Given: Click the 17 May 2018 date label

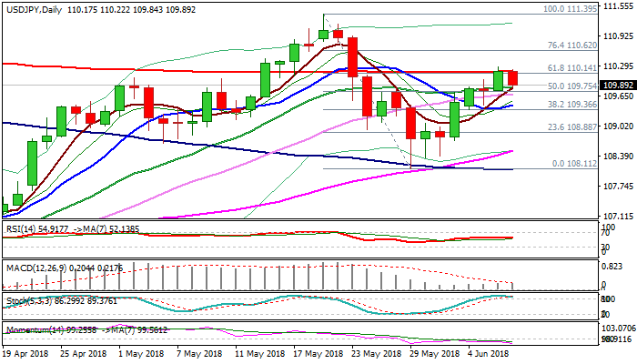Looking at the screenshot, I should (x=318, y=354).
